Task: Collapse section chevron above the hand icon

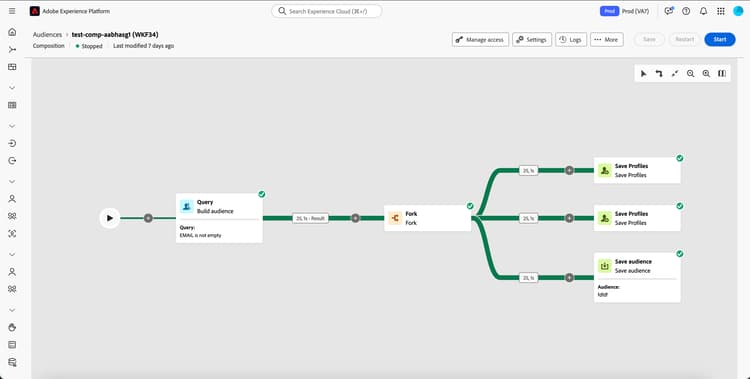Action: coord(12,310)
